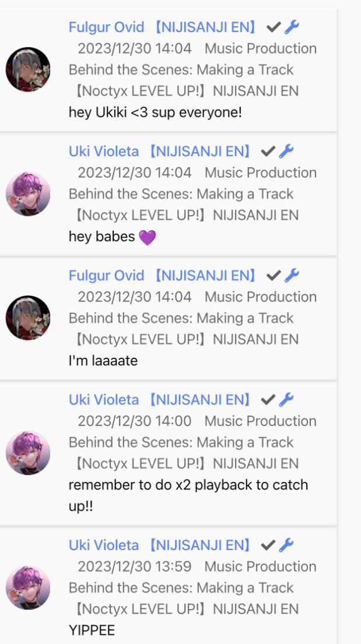361x644 pixels.
Task: Click the purple heart emoji in "hey babes"
Action: tap(148, 237)
